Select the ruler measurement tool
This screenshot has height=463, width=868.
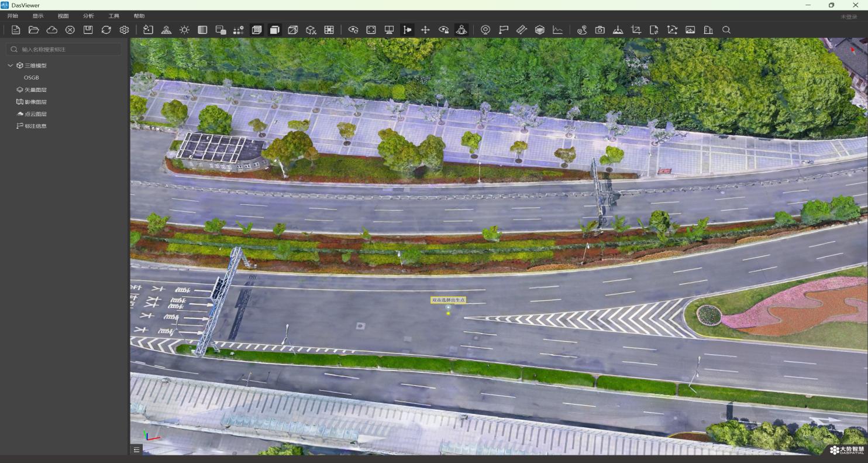point(522,30)
